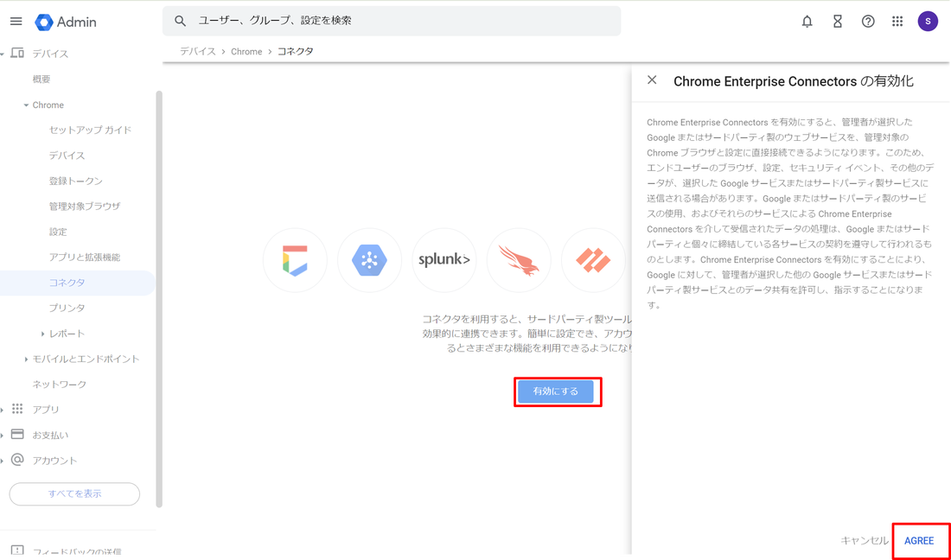
Task: Click the お支払い card icon
Action: 17,434
